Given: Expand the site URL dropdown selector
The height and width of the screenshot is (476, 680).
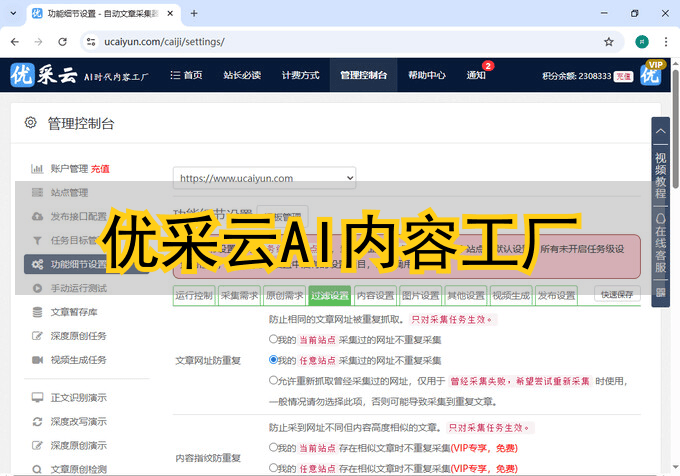Looking at the screenshot, I should [x=264, y=178].
